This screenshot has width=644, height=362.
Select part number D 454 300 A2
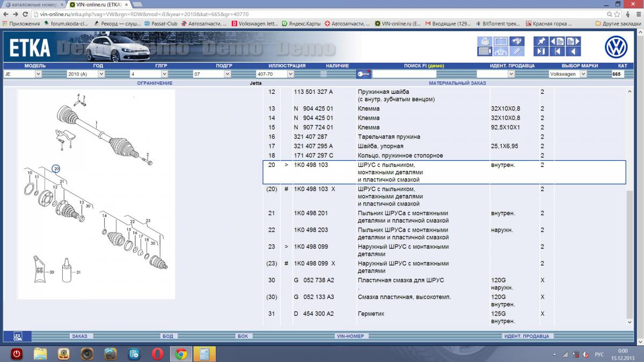(x=314, y=314)
